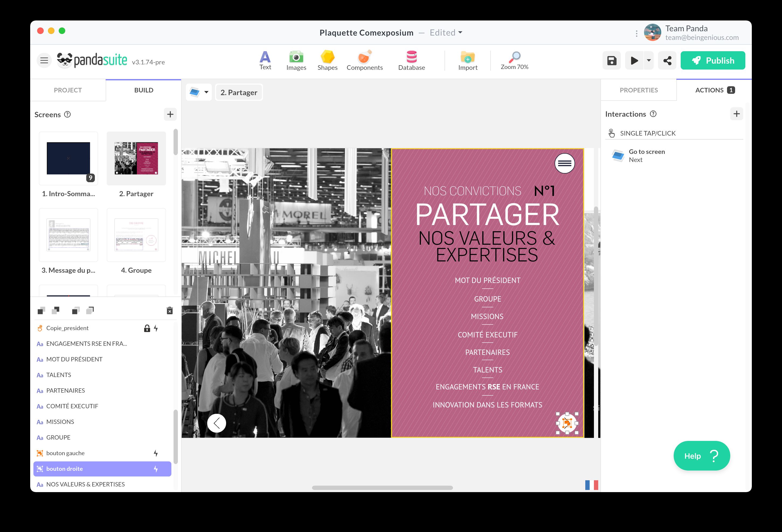The image size is (782, 532).
Task: Open the Help panel
Action: tap(702, 456)
